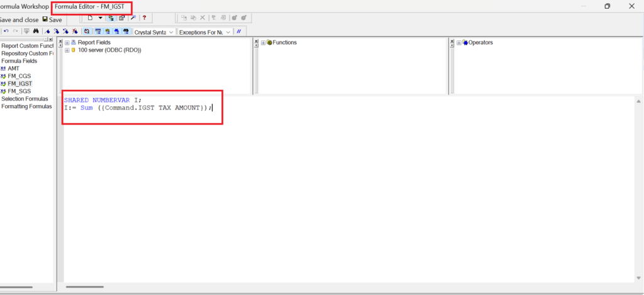Jump to Previous Bookmark icon
The image size is (644, 295).
tap(65, 31)
